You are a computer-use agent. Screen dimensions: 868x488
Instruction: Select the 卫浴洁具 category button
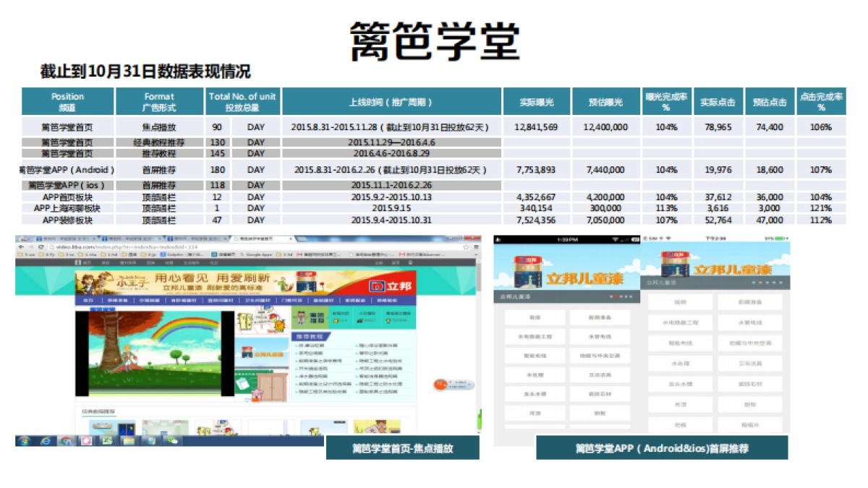(600, 374)
